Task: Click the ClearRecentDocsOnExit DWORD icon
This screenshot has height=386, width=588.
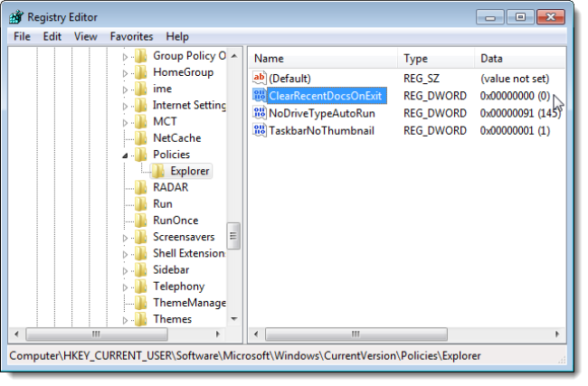Action: 259,96
